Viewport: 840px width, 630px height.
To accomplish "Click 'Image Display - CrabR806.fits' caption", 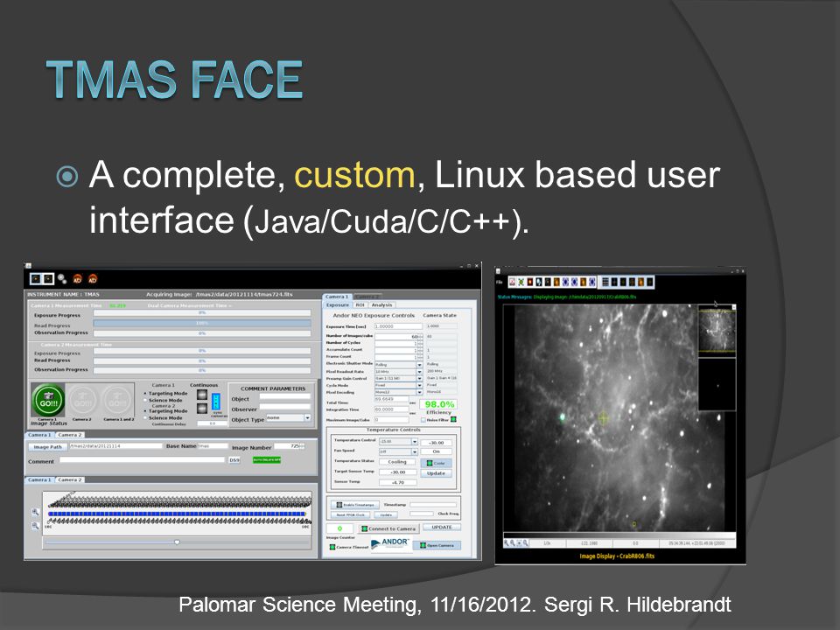I will tap(617, 556).
